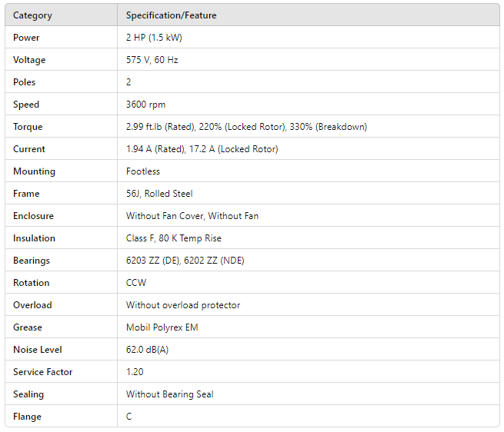This screenshot has width=504, height=432.
Task: Select the '56J, Rolled Steel' frame cell
Action: [159, 194]
